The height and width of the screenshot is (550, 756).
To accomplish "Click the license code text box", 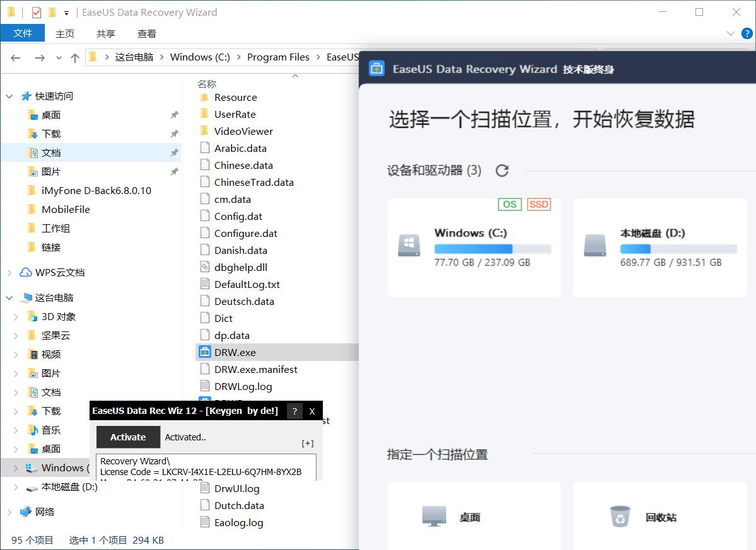I will (x=206, y=467).
